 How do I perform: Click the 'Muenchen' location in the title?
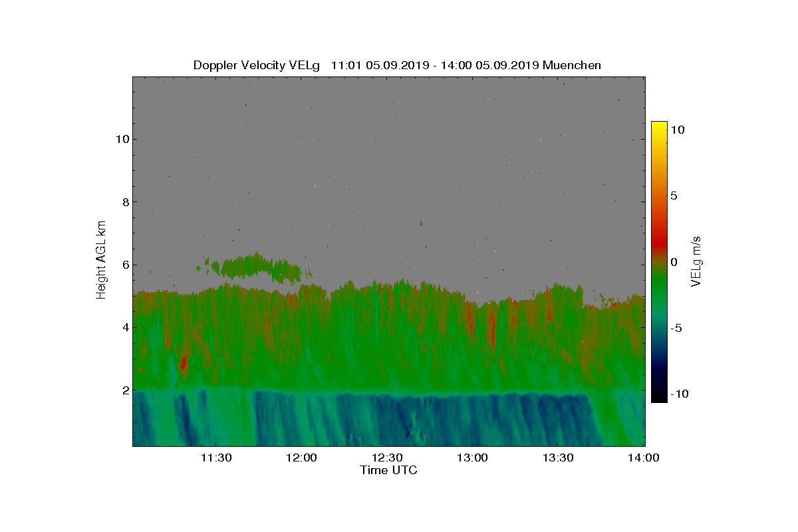pos(572,65)
